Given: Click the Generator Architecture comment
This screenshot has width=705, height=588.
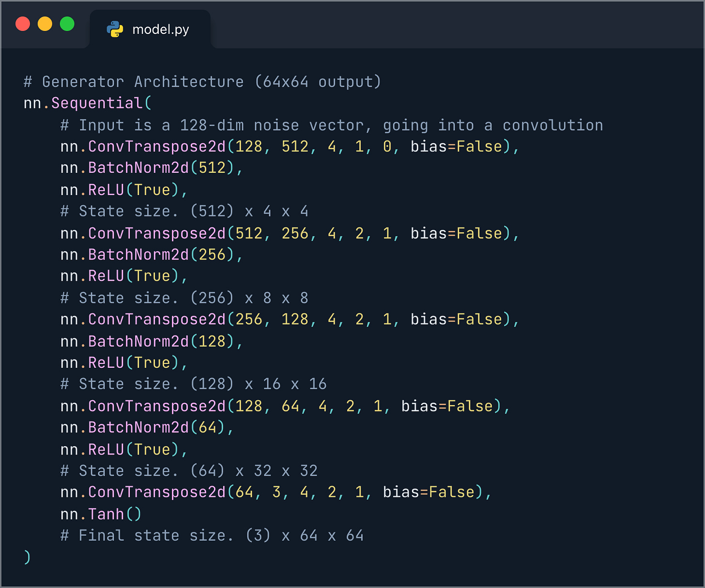Looking at the screenshot, I should [201, 81].
